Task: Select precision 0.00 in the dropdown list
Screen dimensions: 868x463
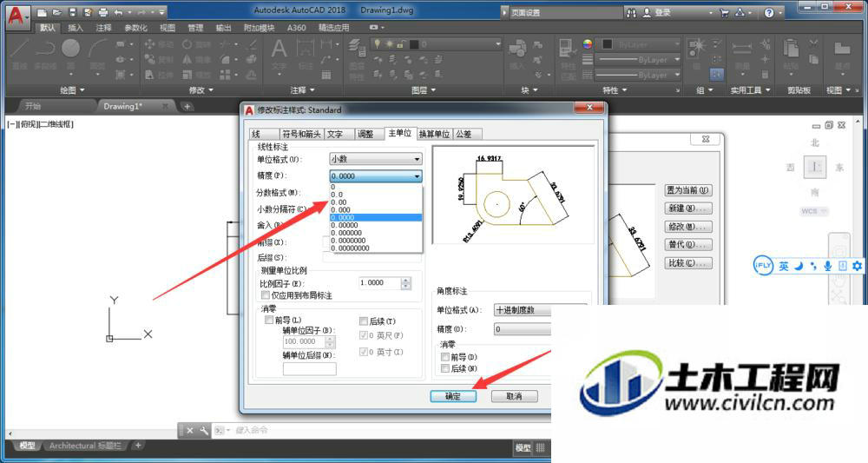Action: point(376,202)
